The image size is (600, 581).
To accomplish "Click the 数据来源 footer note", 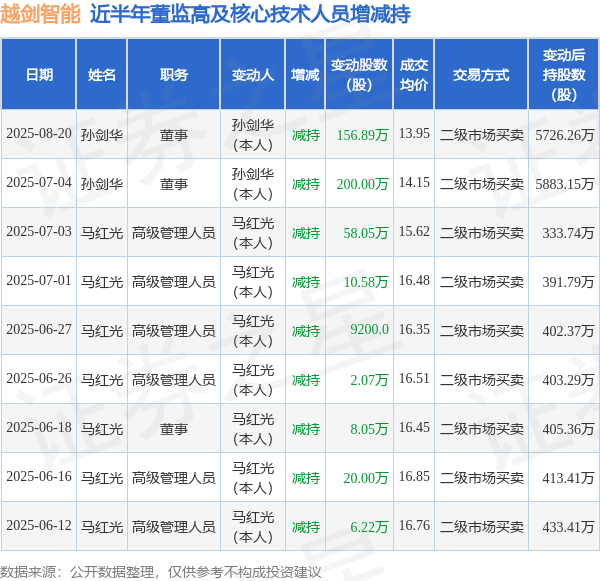I will [161, 572].
